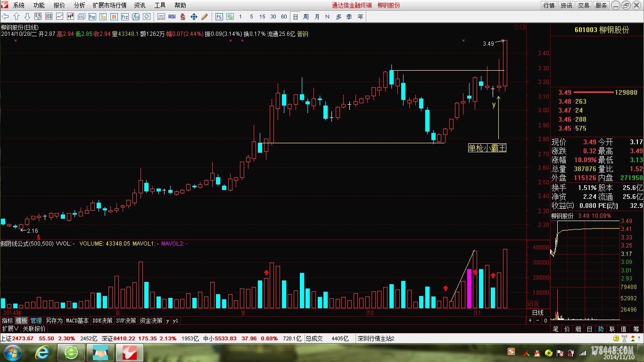The height and width of the screenshot is (362, 644).
Task: Click the signal tower status icon
Action: point(624,339)
